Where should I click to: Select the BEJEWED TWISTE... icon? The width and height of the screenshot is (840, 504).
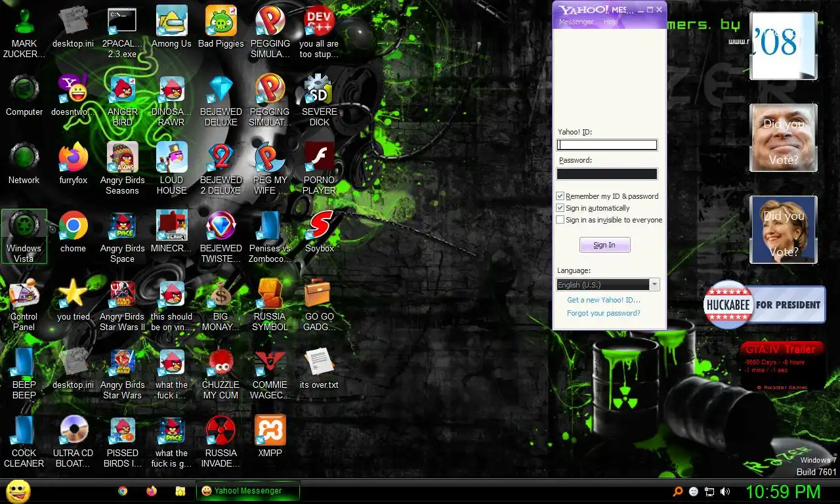coord(221,238)
